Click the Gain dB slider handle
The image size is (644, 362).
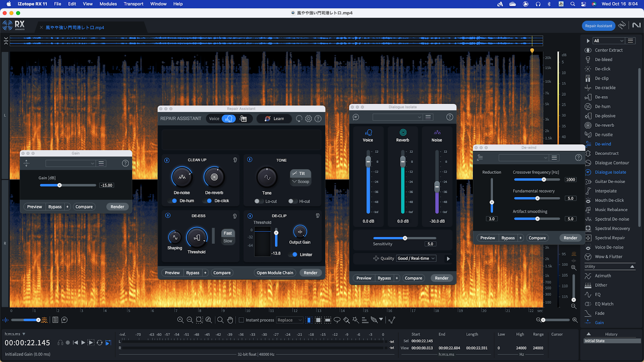[60, 185]
